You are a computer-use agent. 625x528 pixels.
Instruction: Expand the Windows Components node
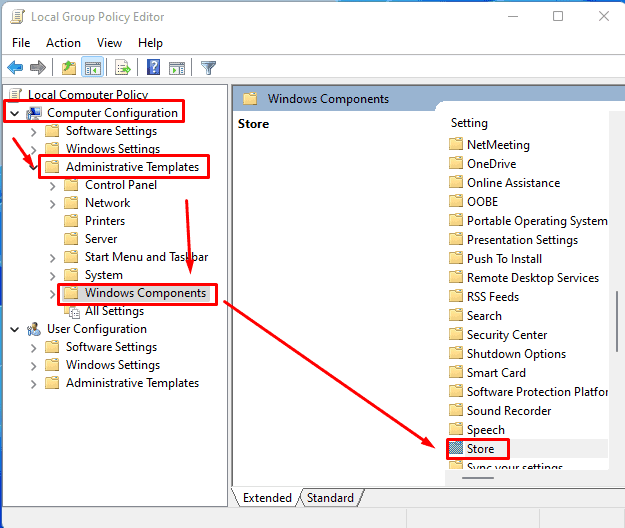tap(53, 294)
